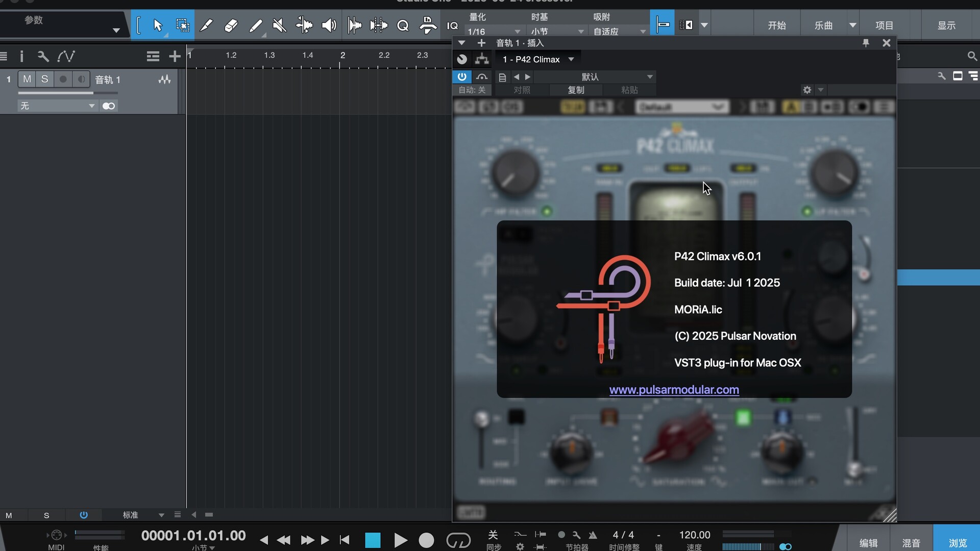Adjust the 音轨 1 volume fader
Viewport: 980px width, 551px height.
(93, 93)
